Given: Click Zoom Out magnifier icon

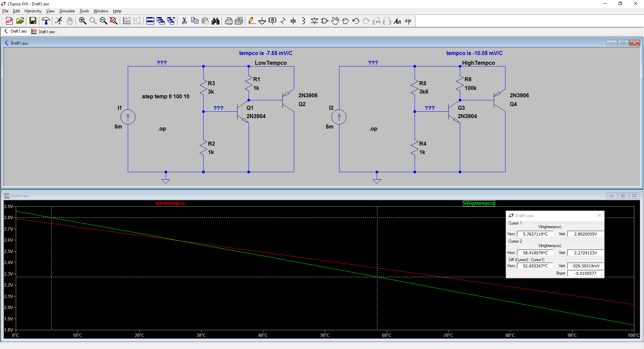Looking at the screenshot, I should tap(103, 21).
